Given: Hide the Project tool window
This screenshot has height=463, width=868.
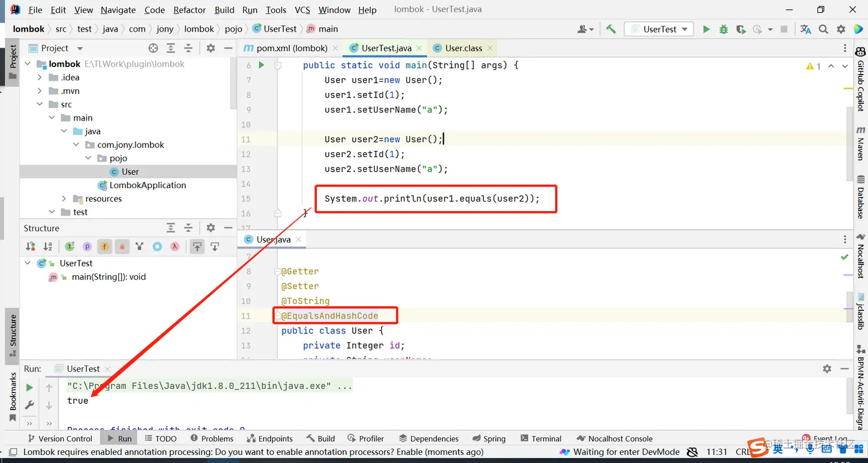Looking at the screenshot, I should click(x=228, y=48).
